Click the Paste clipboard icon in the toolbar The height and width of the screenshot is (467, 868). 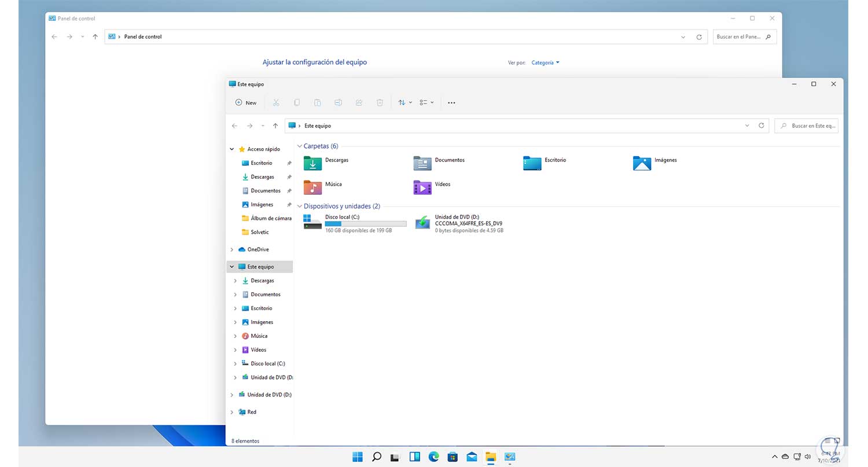(x=318, y=102)
